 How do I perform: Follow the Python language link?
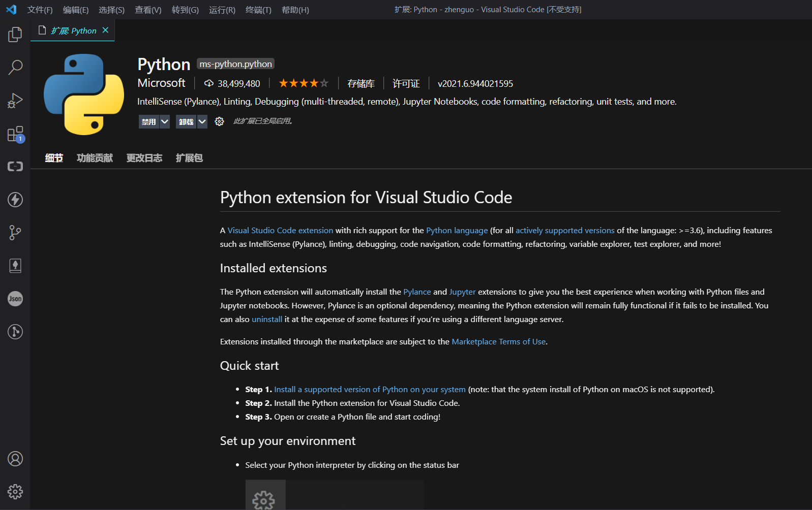(457, 230)
